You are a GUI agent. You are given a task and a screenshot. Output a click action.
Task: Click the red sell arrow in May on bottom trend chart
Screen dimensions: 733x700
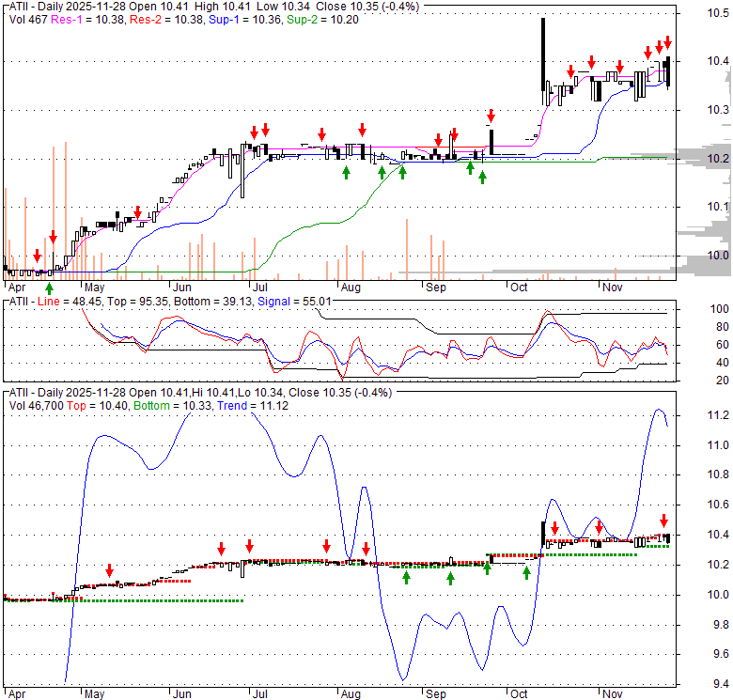pos(109,570)
